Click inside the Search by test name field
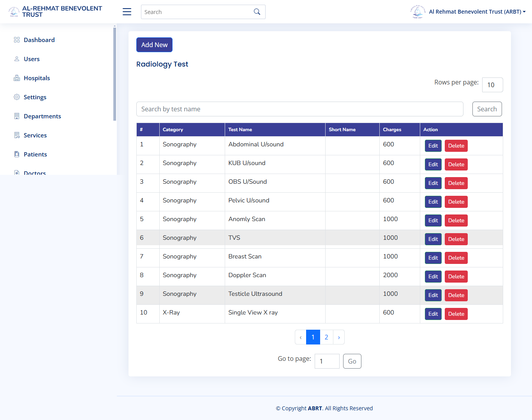532x420 pixels. coord(299,109)
